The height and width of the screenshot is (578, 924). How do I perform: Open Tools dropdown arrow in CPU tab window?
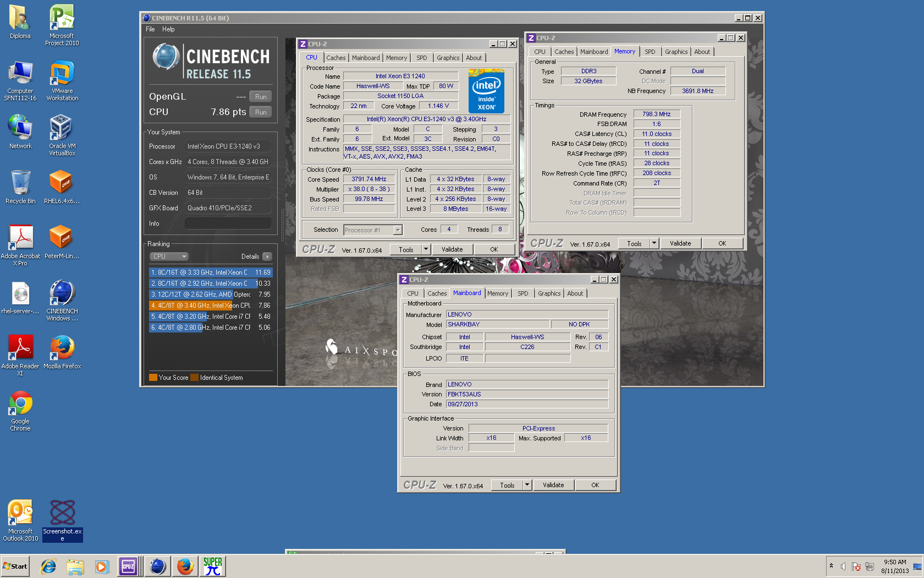426,249
